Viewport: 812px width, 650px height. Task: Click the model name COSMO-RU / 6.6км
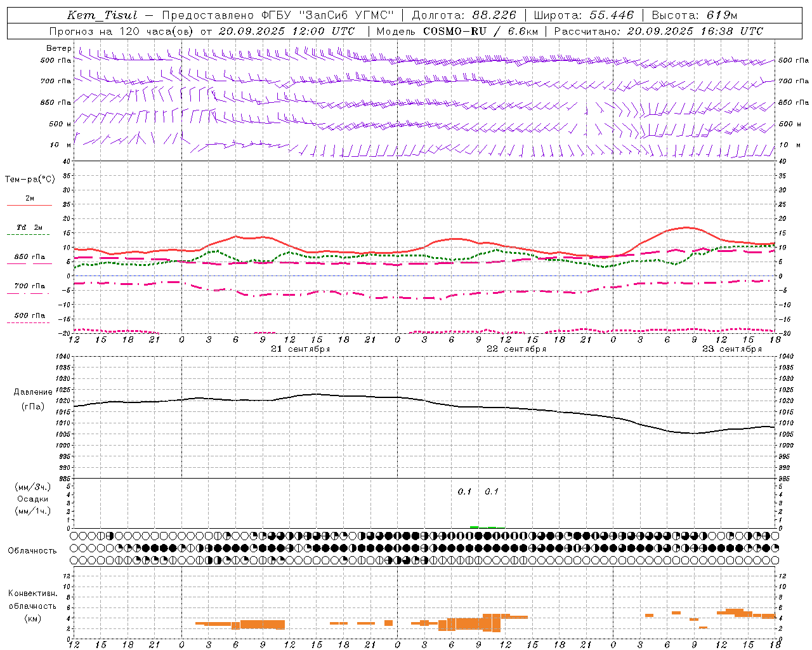coord(481,31)
